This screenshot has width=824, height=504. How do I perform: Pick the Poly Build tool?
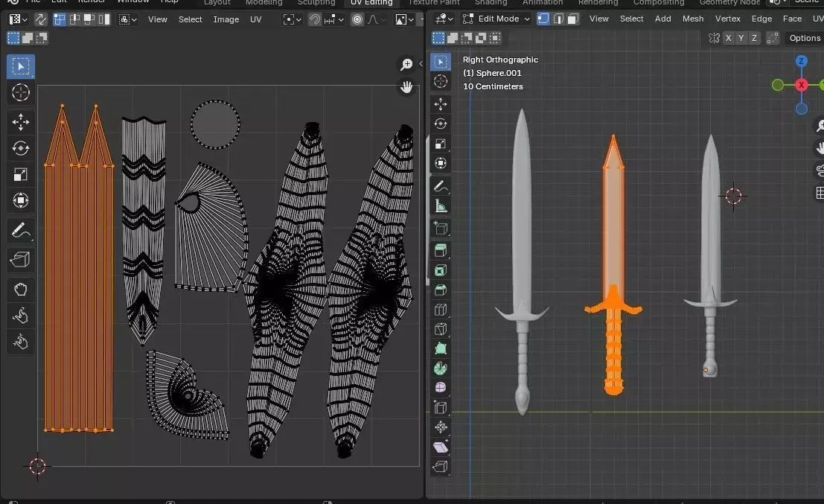[441, 348]
